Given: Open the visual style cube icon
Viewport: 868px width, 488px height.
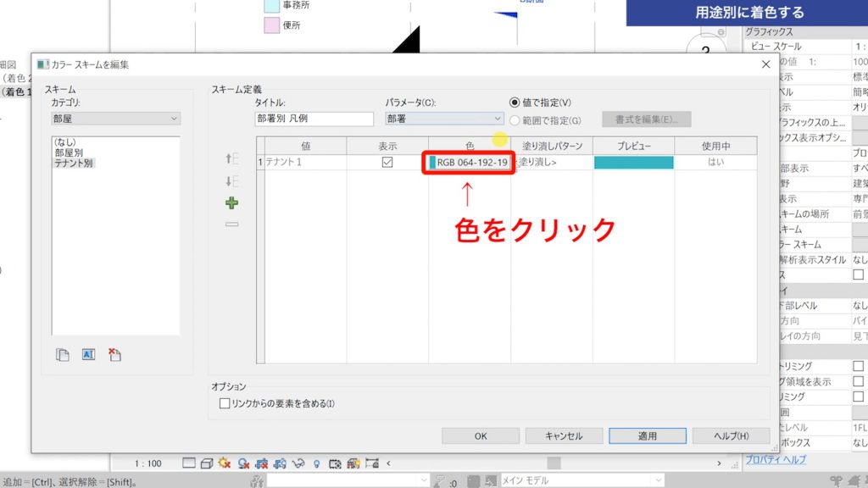Looking at the screenshot, I should coord(208,463).
